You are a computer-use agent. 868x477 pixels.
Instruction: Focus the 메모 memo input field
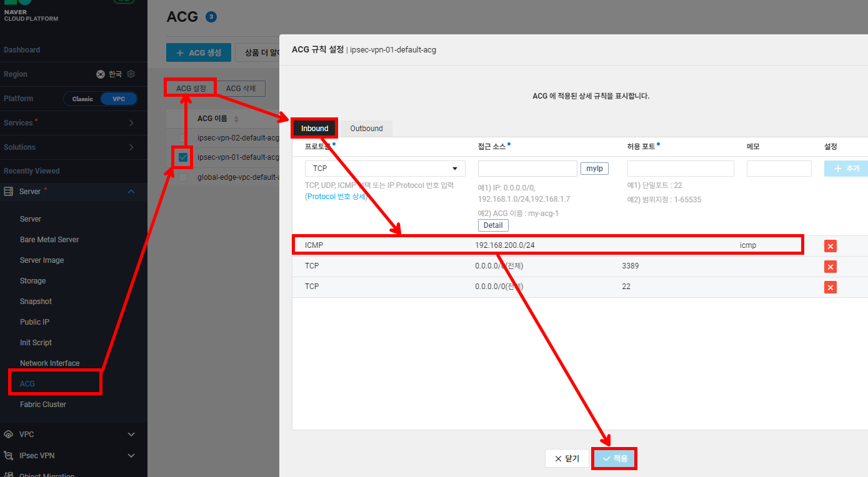[x=779, y=169]
